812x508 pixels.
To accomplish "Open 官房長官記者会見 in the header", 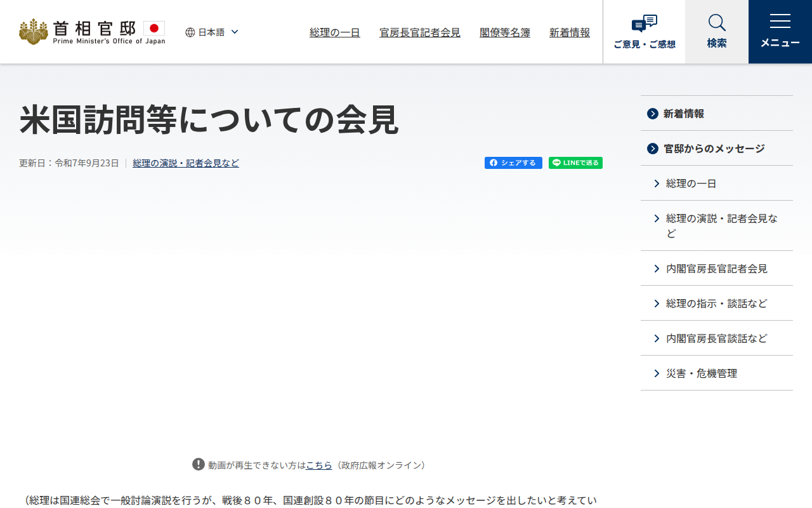I will [420, 32].
